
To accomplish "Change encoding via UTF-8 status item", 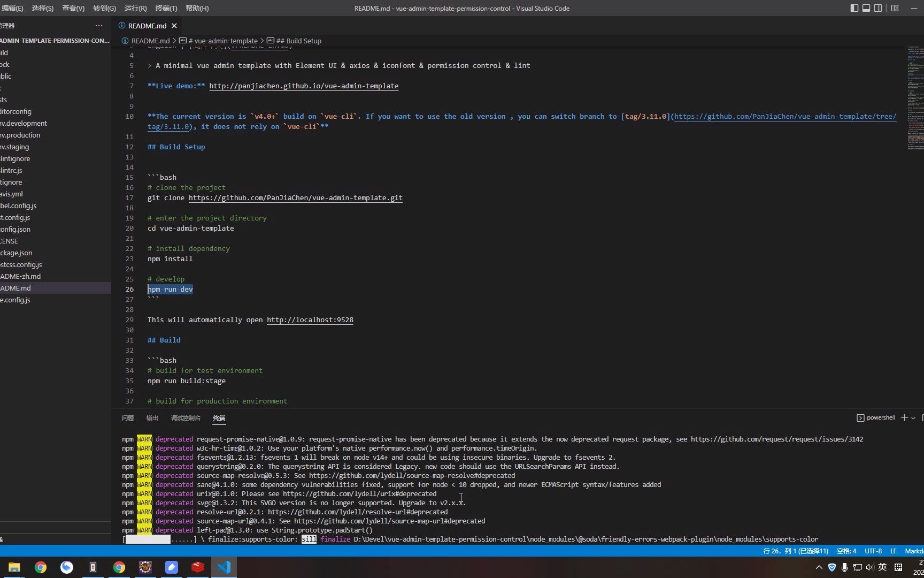I will [873, 551].
